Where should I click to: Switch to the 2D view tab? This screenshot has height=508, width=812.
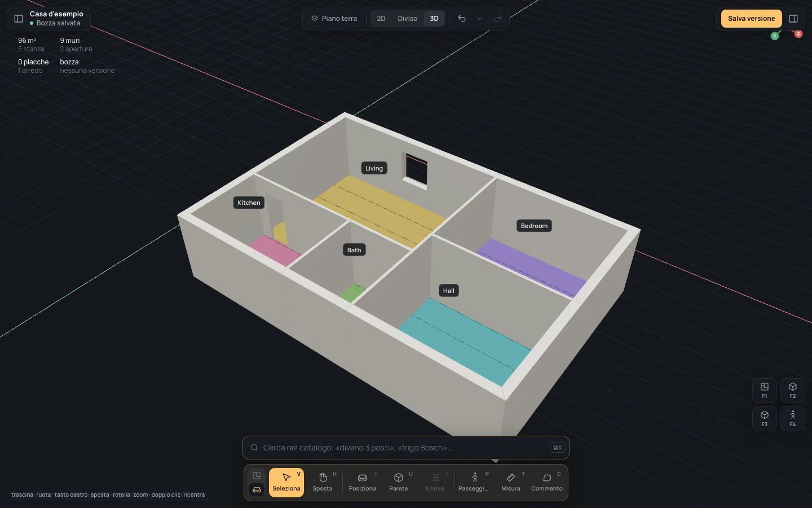coord(381,19)
